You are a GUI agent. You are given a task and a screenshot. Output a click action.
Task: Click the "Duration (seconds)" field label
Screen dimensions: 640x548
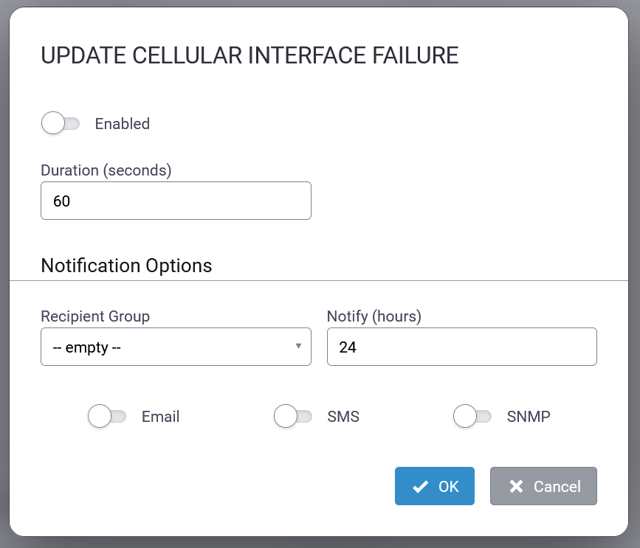pyautogui.click(x=106, y=170)
